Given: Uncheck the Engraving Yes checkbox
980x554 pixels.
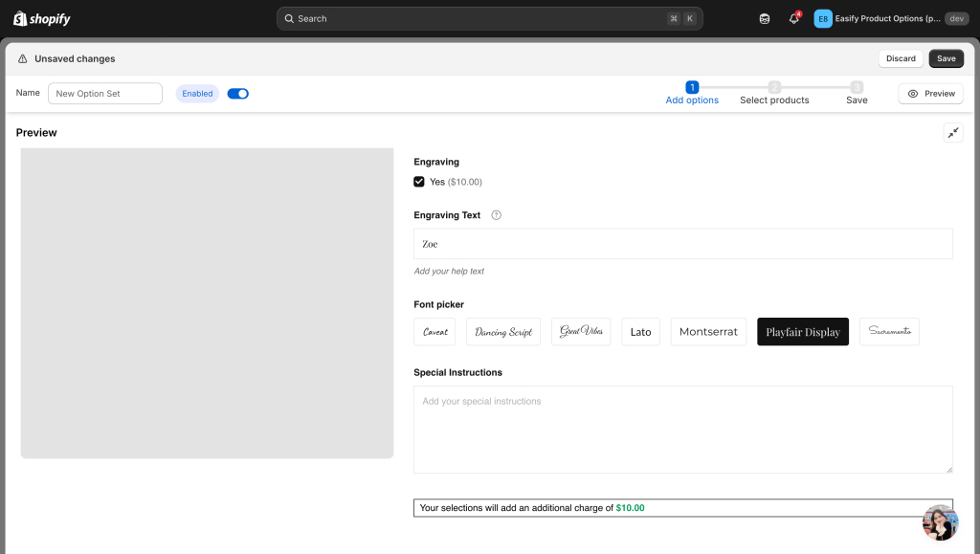Looking at the screenshot, I should pyautogui.click(x=419, y=182).
